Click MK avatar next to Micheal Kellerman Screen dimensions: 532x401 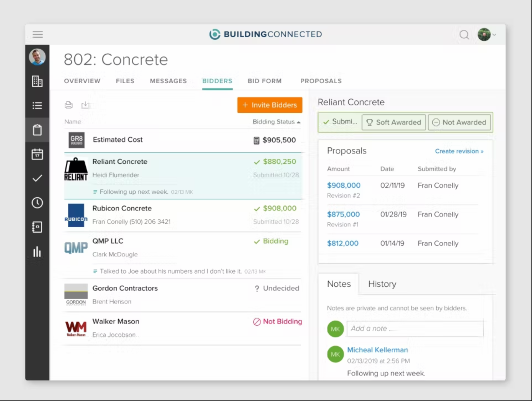(x=335, y=354)
